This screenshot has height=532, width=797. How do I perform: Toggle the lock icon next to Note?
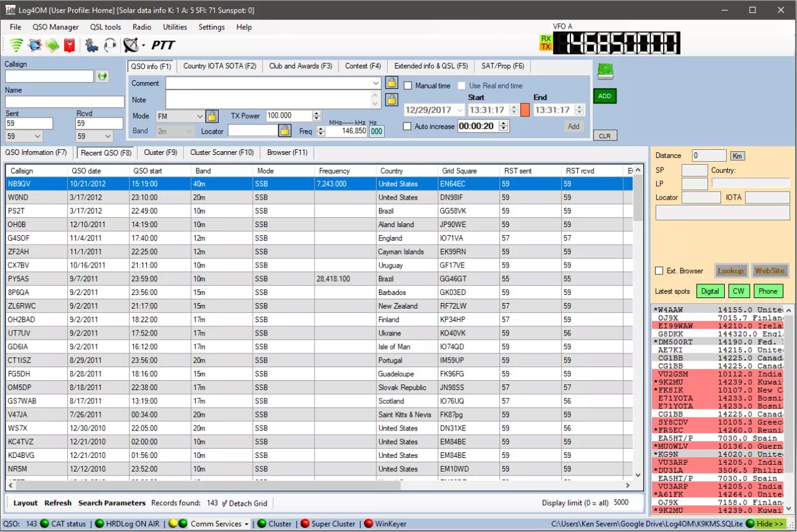[391, 100]
